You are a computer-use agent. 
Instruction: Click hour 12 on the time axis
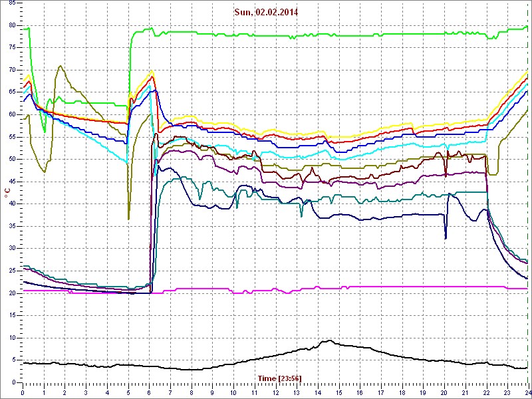[275, 392]
